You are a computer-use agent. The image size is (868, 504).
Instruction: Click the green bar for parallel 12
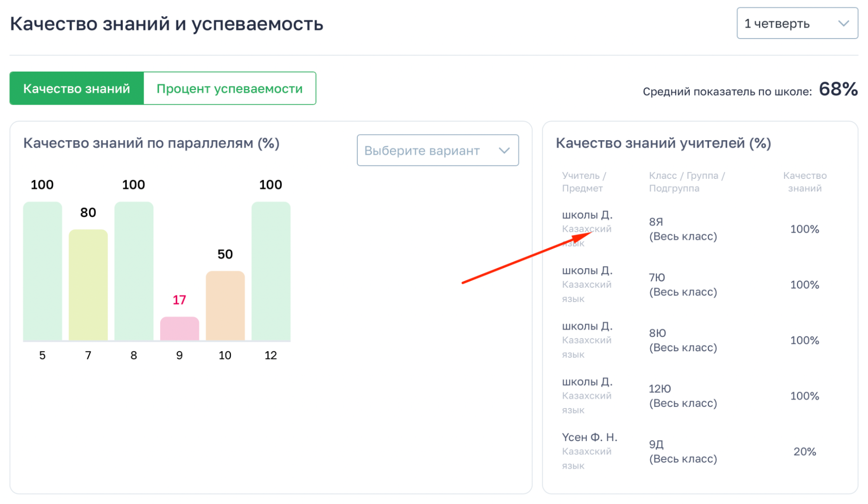click(x=271, y=271)
